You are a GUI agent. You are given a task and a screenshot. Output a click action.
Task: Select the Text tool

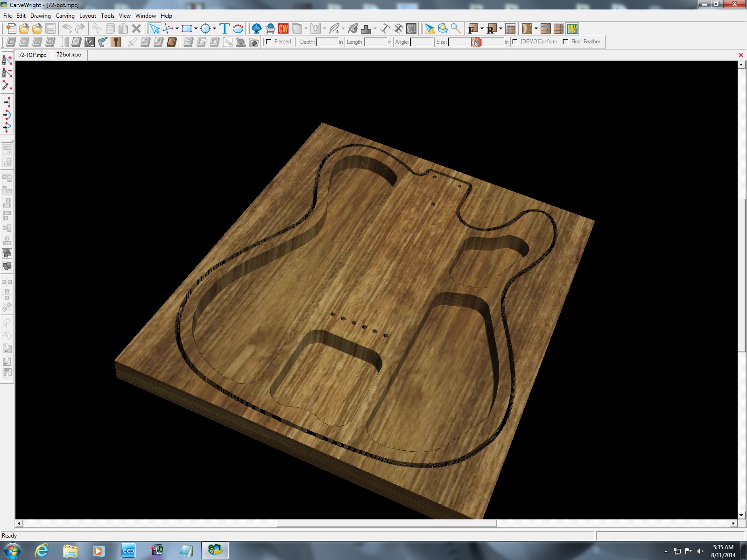pos(225,29)
